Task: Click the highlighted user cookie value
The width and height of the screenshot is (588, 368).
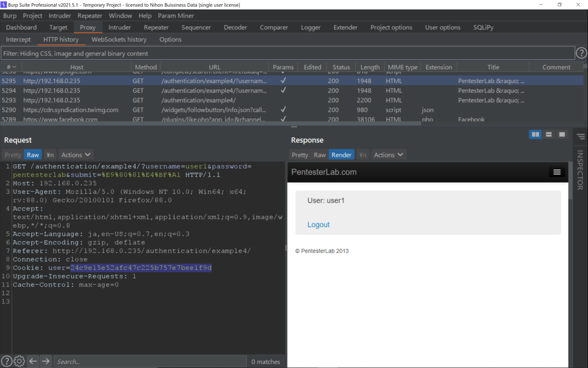Action: coord(141,268)
